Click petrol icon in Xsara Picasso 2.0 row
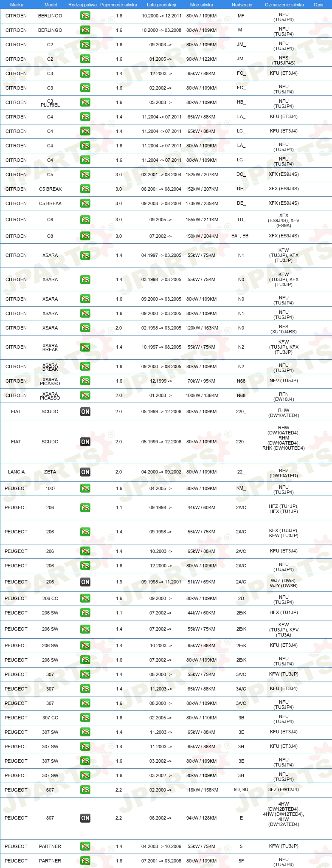332x868 pixels. click(85, 395)
